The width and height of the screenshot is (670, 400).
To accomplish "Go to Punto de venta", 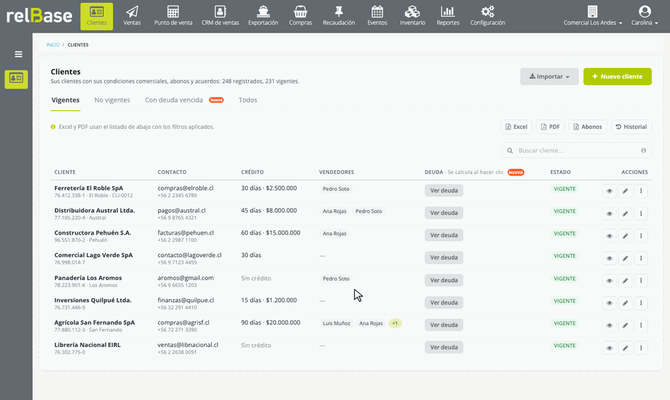I will 173,16.
